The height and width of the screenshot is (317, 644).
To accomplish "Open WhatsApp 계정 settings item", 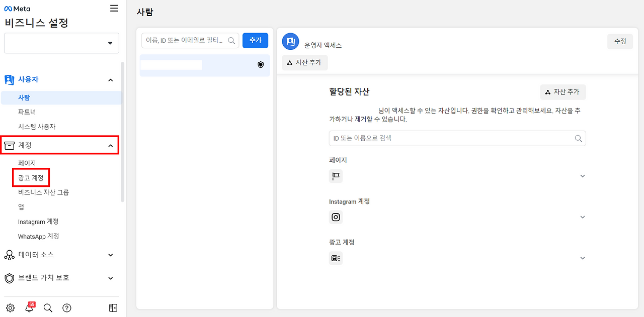I will coord(38,236).
